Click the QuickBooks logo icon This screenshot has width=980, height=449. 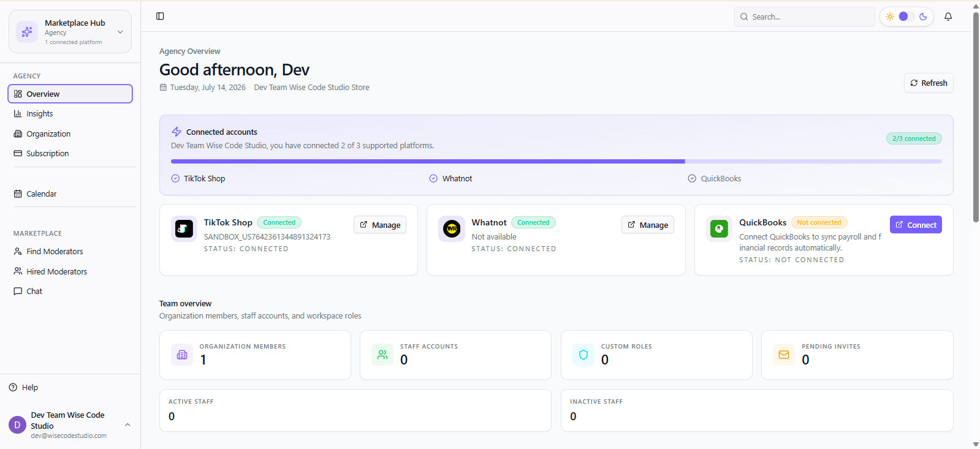point(719,229)
